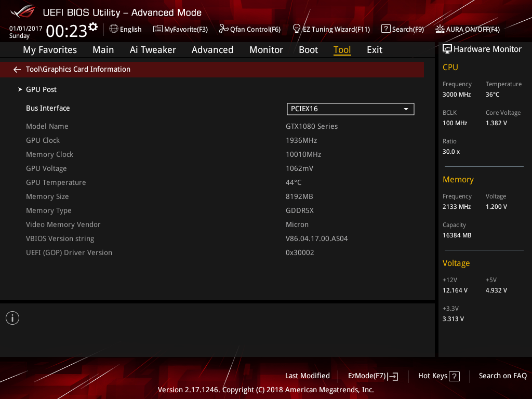The width and height of the screenshot is (532, 399).
Task: Click the UEFI (GOP) Driver Version label
Action: [x=69, y=253]
